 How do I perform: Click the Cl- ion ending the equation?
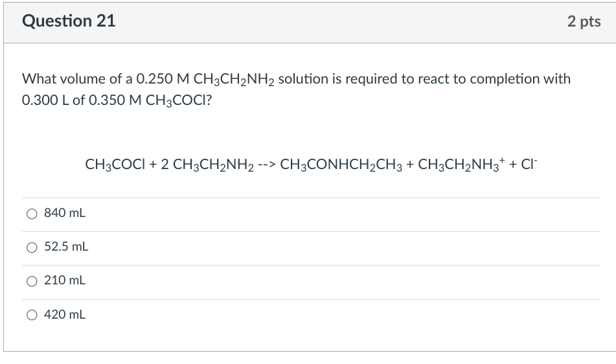pyautogui.click(x=529, y=164)
